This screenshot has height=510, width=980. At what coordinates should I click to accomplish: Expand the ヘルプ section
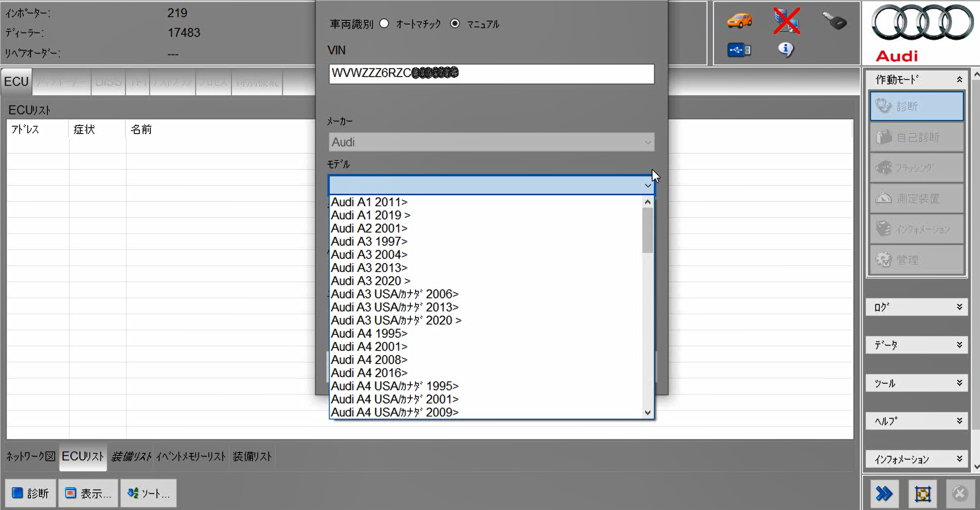pyautogui.click(x=916, y=421)
